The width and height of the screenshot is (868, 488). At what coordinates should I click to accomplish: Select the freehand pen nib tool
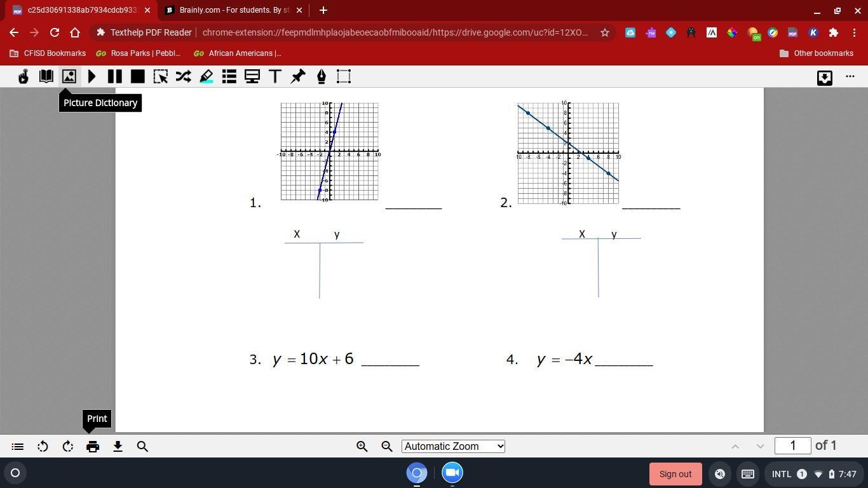click(321, 77)
